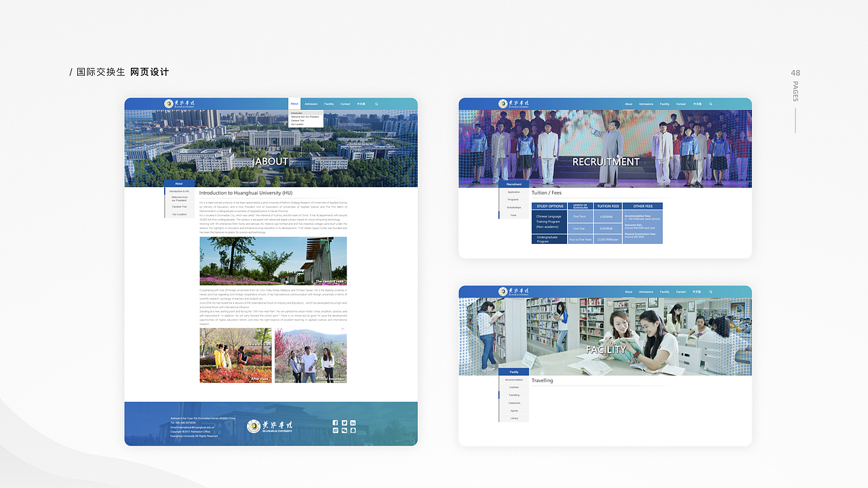This screenshot has height=488, width=868.
Task: Click the search icon on the Facility page
Action: pos(711,291)
